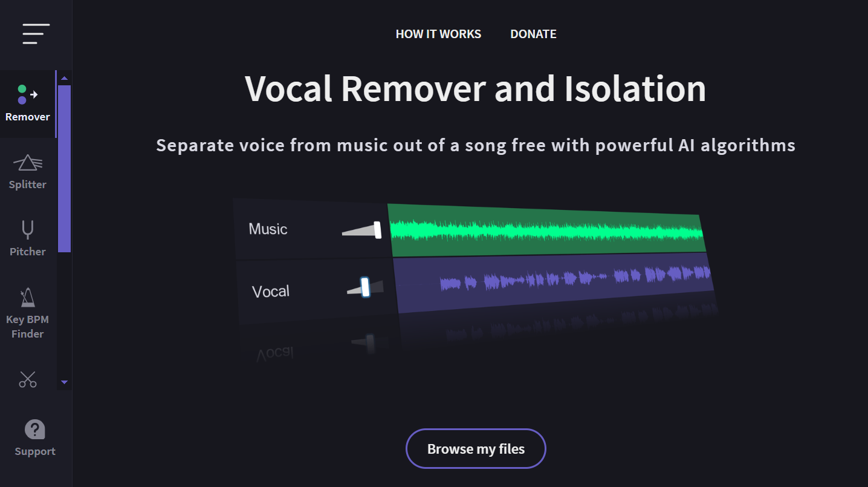Click the sidebar scroll up arrow
Screen dimensions: 868x487
coord(65,78)
